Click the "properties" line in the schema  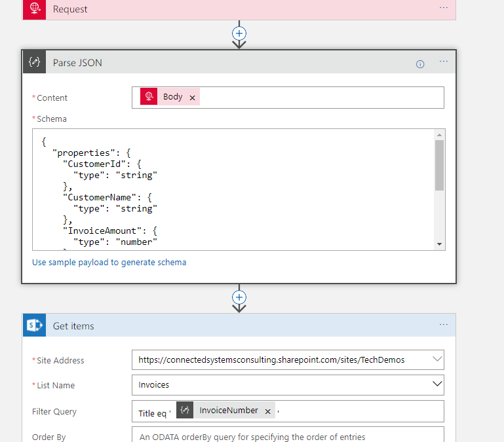91,153
